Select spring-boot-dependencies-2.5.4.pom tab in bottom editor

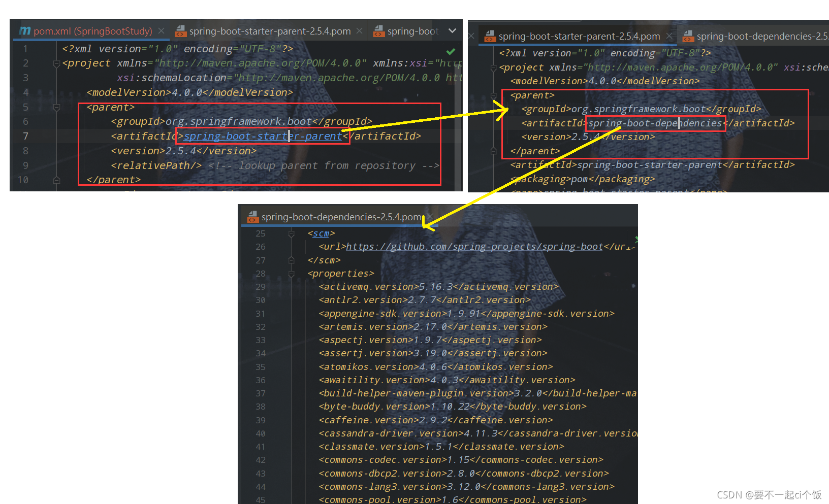[340, 217]
